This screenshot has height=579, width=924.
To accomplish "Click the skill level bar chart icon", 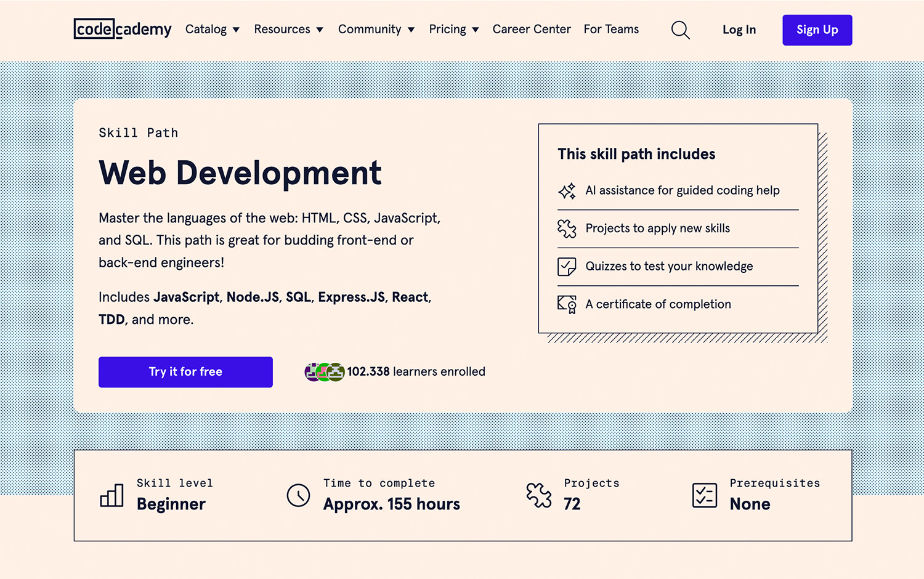I will tap(111, 495).
